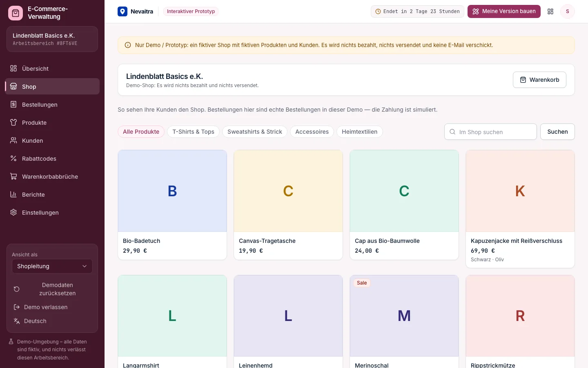The width and height of the screenshot is (588, 368).
Task: Click the Demo verlassen exit icon
Action: click(x=17, y=307)
